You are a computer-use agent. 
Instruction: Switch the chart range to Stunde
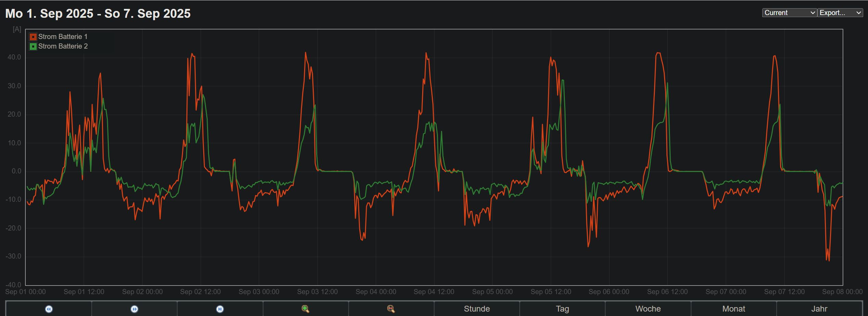477,309
